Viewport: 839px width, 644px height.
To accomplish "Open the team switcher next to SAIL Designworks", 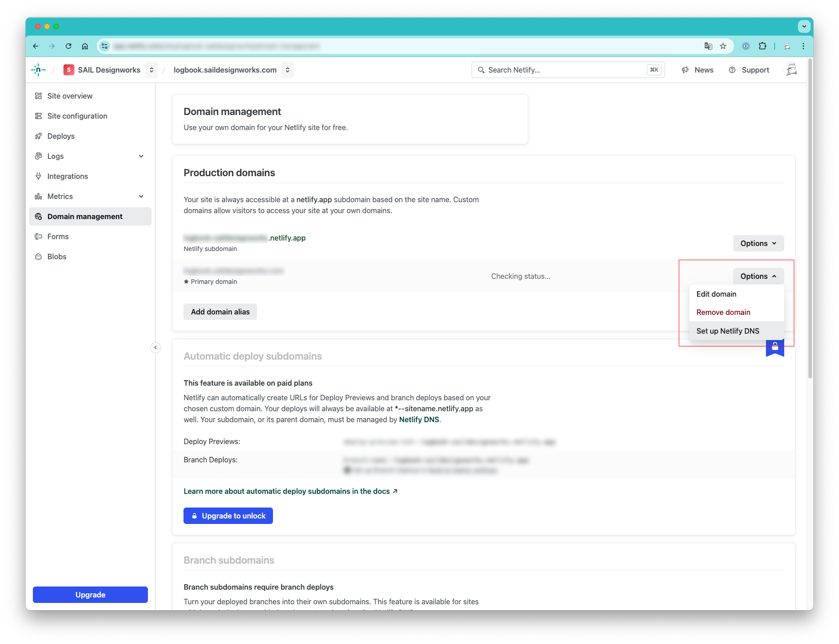I will pos(152,70).
